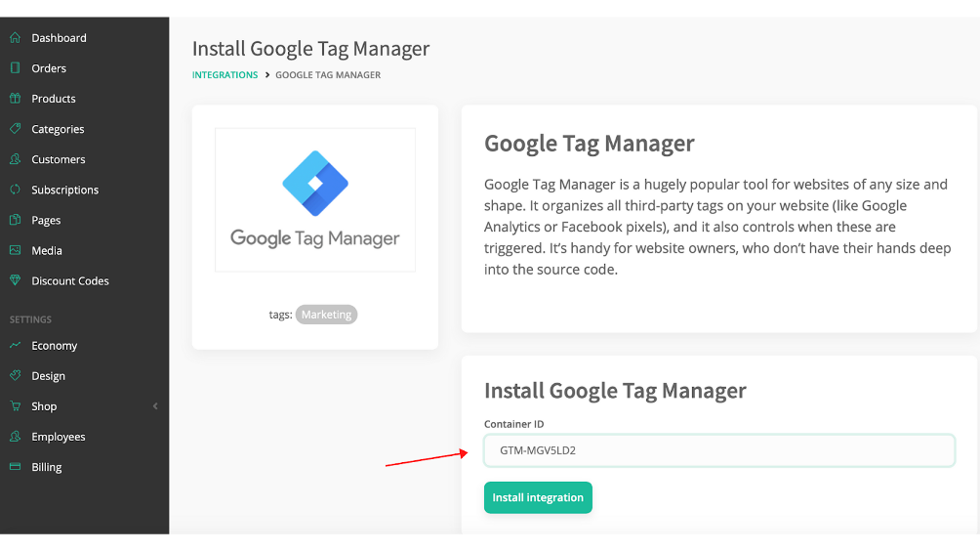Click the Products gift box icon
The image size is (980, 551).
(15, 99)
